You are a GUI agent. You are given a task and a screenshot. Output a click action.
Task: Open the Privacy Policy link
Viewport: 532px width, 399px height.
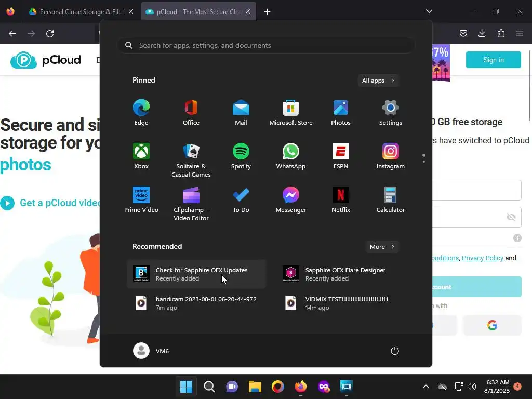(x=483, y=258)
